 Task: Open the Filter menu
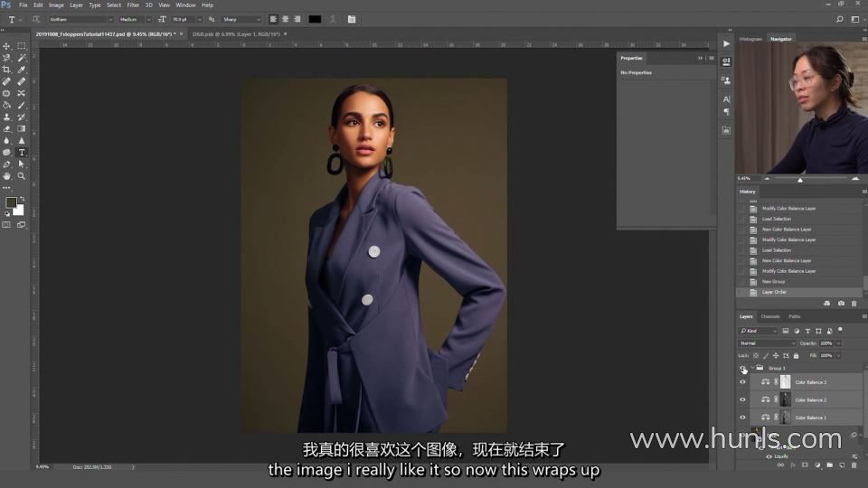coord(133,5)
